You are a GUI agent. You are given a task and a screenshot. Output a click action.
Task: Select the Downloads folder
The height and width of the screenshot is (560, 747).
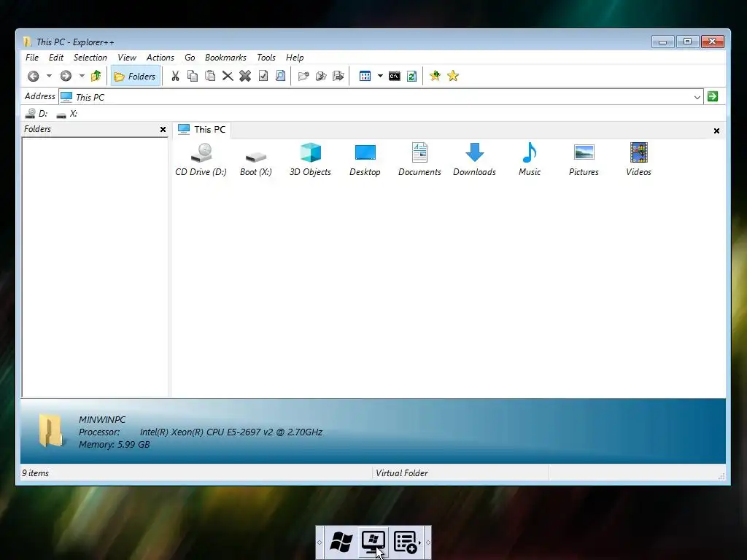click(474, 160)
